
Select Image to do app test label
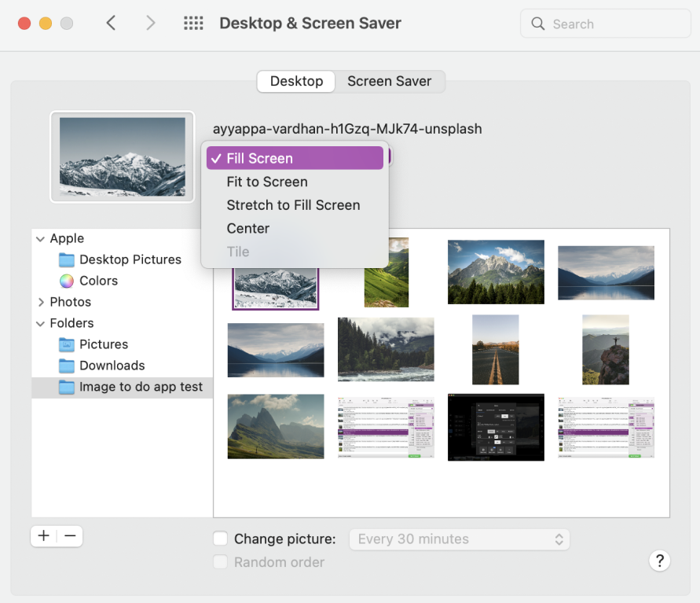tap(141, 387)
